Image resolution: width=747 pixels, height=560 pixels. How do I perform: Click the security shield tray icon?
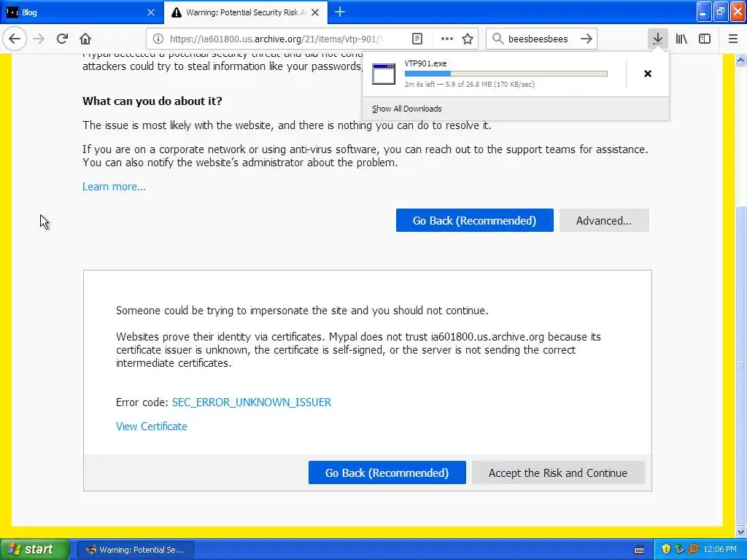(x=666, y=550)
